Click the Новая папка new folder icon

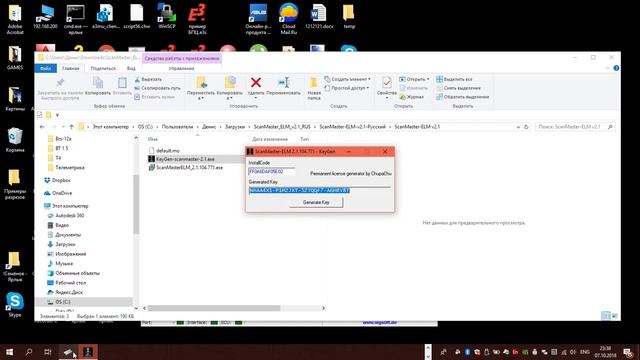(313, 83)
